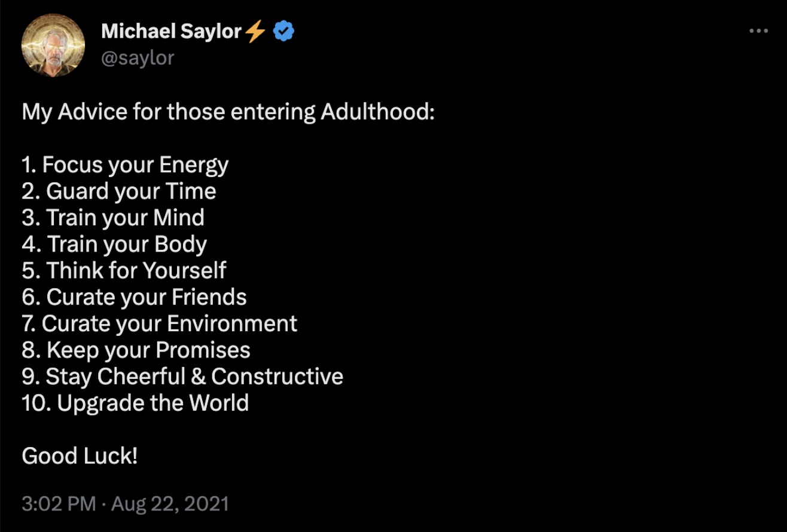Click the lightning bolt emoji icon
The height and width of the screenshot is (532, 787).
255,31
